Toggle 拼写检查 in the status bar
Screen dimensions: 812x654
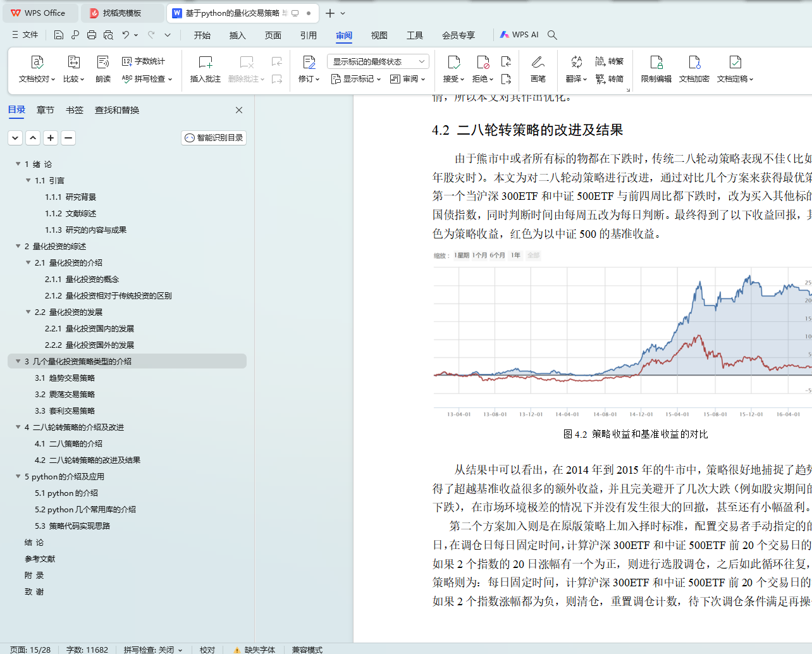[x=152, y=650]
